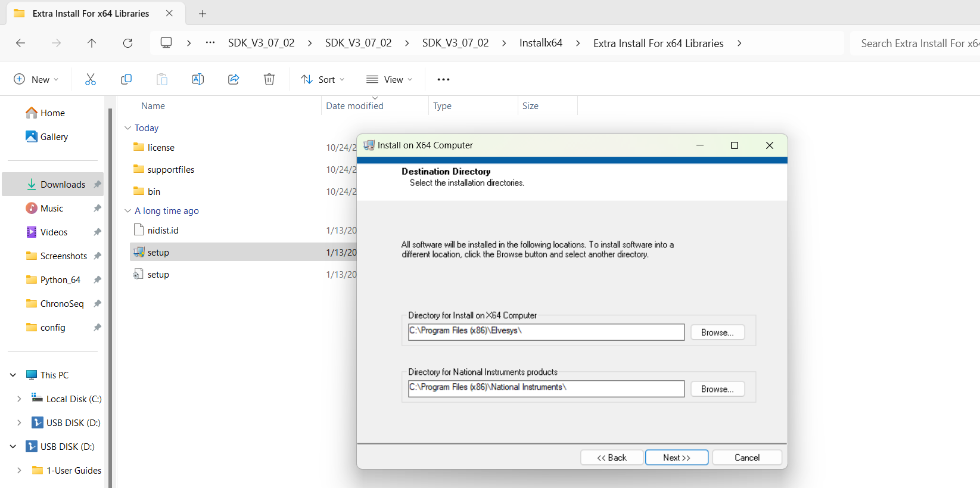This screenshot has height=488, width=980.
Task: Click the Rename icon in toolbar
Action: [198, 79]
